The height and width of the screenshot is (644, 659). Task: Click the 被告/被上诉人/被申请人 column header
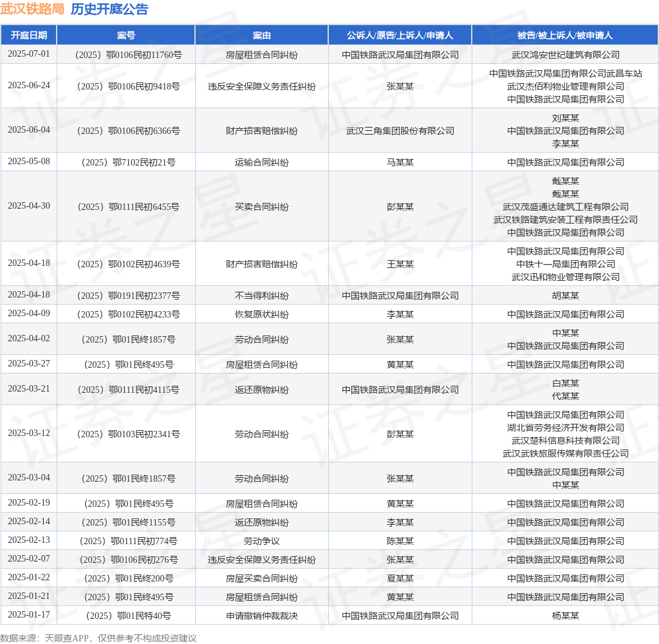[x=565, y=35]
